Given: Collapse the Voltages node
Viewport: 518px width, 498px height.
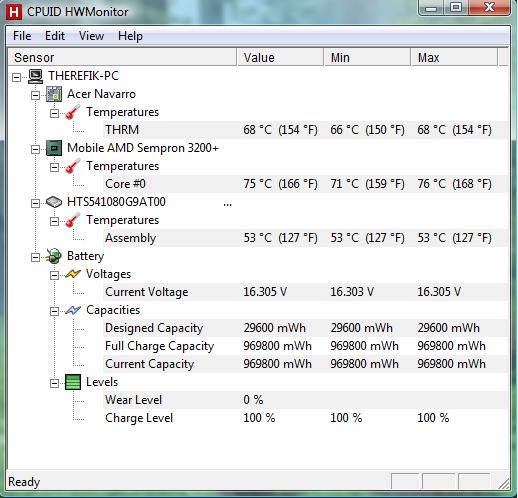Looking at the screenshot, I should [x=54, y=276].
